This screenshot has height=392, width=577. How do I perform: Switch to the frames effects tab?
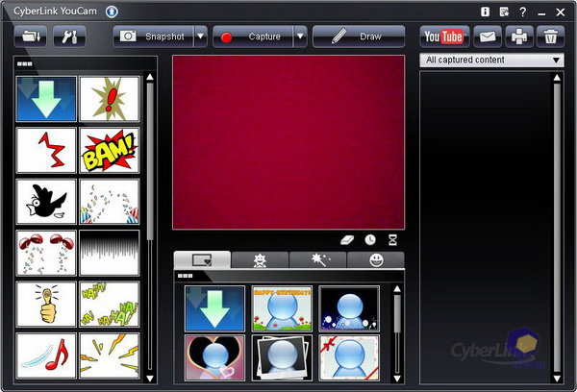click(202, 259)
